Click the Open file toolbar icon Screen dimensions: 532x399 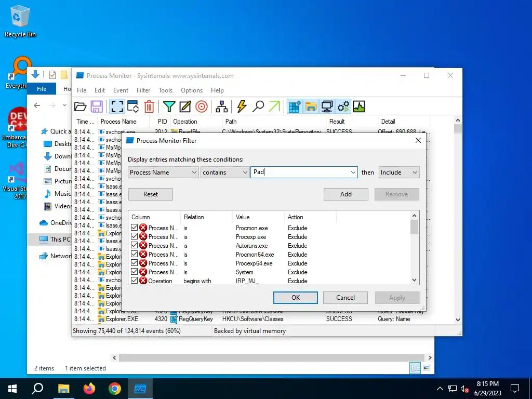(81, 107)
